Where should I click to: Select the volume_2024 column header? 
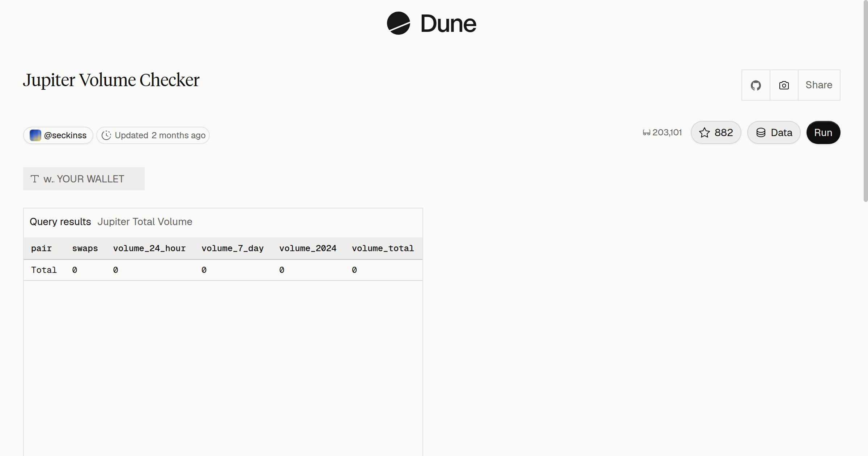coord(308,248)
